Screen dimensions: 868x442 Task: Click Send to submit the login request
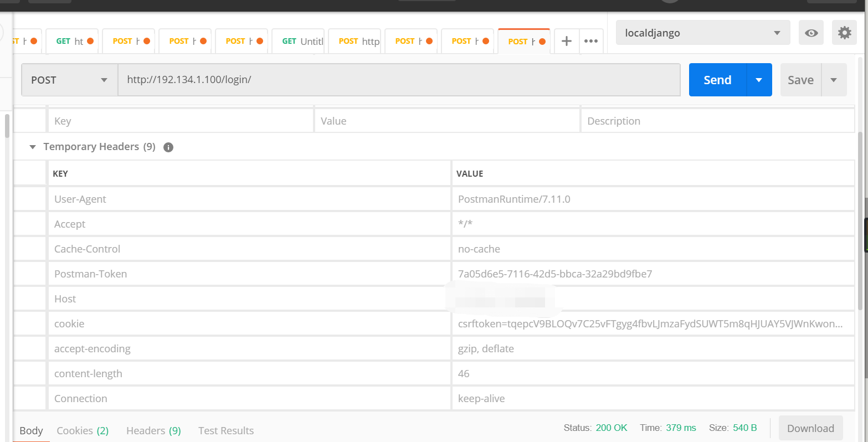click(717, 79)
